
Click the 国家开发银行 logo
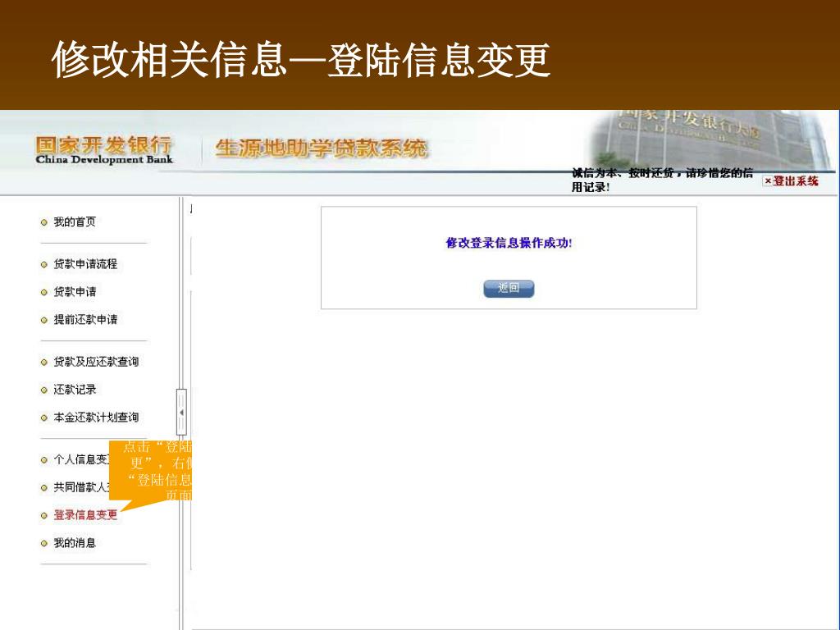(104, 149)
